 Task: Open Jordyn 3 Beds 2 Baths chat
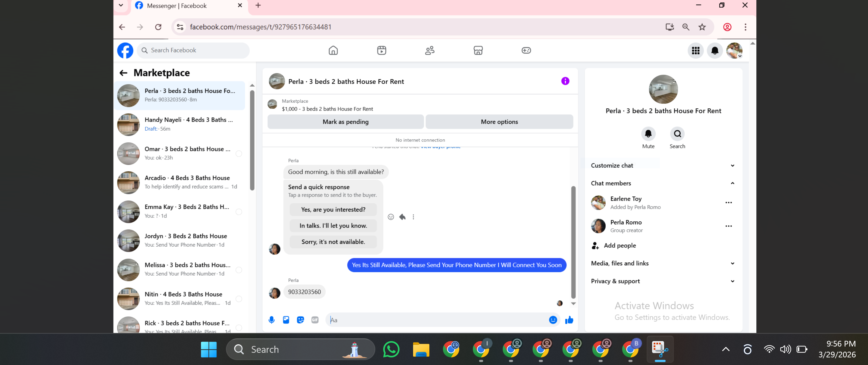[180, 241]
